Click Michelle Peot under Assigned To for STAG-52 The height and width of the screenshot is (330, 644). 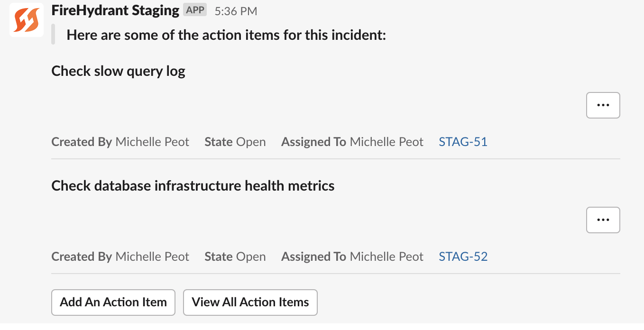(386, 256)
